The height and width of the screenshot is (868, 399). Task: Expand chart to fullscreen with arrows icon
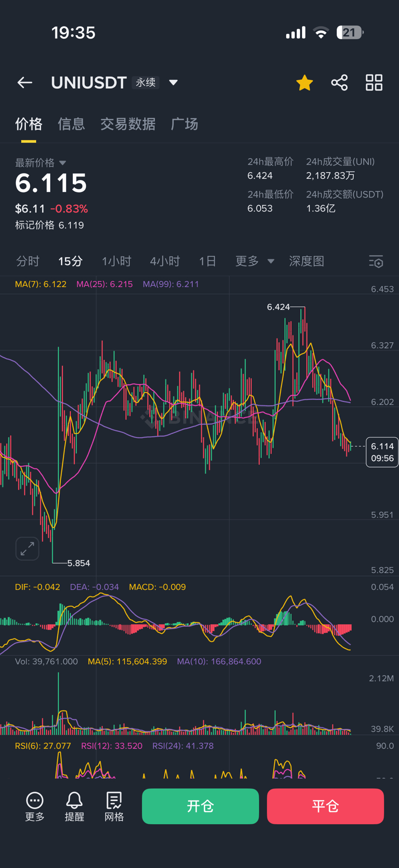click(x=27, y=548)
